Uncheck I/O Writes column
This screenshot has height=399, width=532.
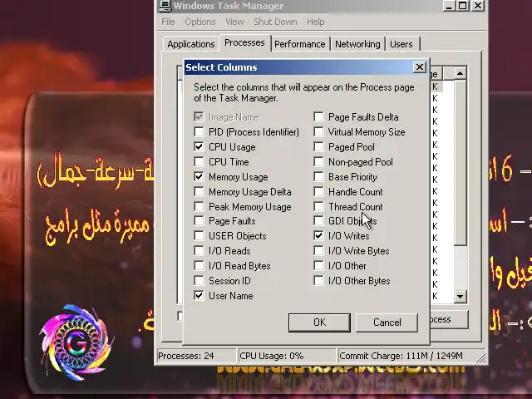click(x=318, y=235)
